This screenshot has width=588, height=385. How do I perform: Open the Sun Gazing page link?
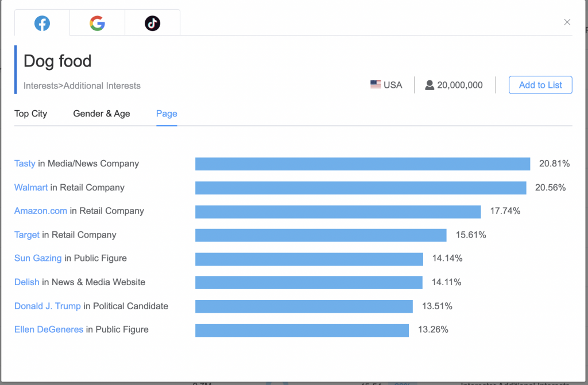click(x=38, y=258)
